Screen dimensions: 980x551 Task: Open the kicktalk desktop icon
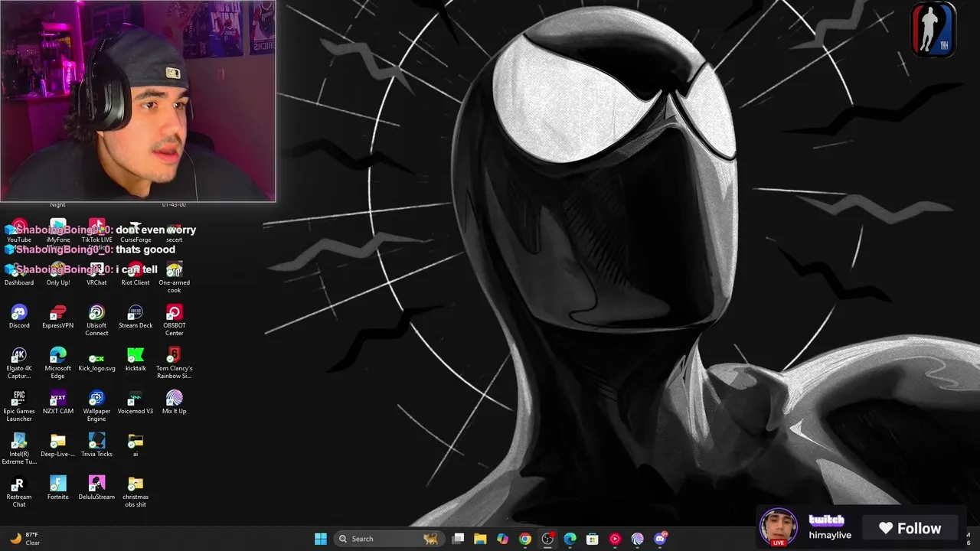point(136,360)
